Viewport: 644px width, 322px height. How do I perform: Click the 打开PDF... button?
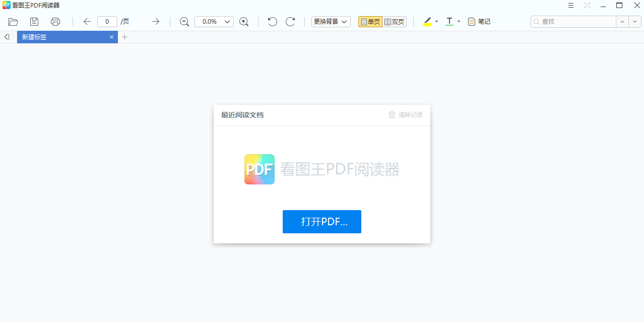(x=322, y=222)
